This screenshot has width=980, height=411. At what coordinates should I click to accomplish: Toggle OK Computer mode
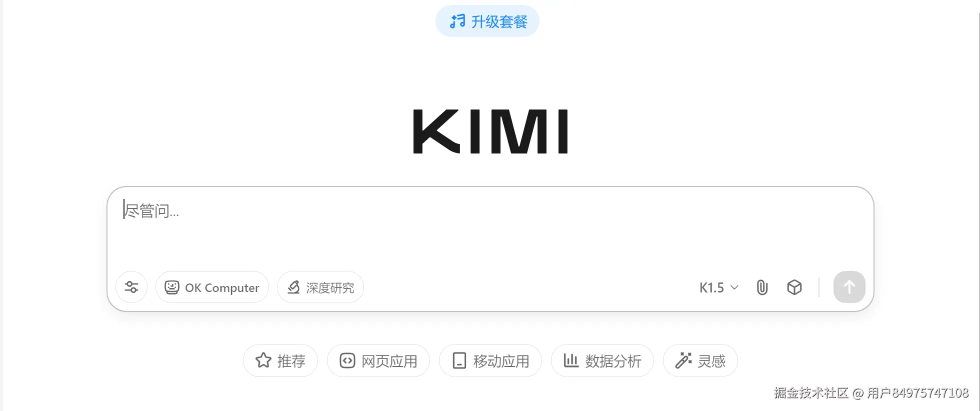212,287
